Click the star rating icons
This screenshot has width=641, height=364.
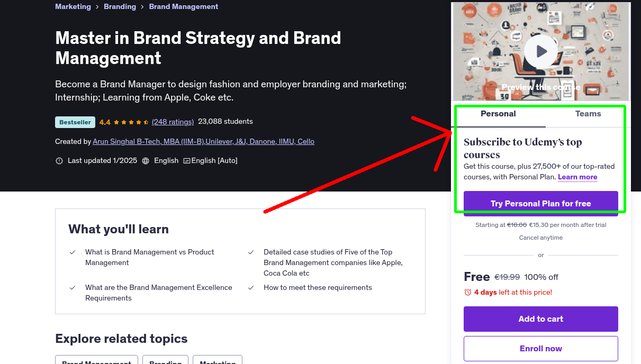click(131, 122)
